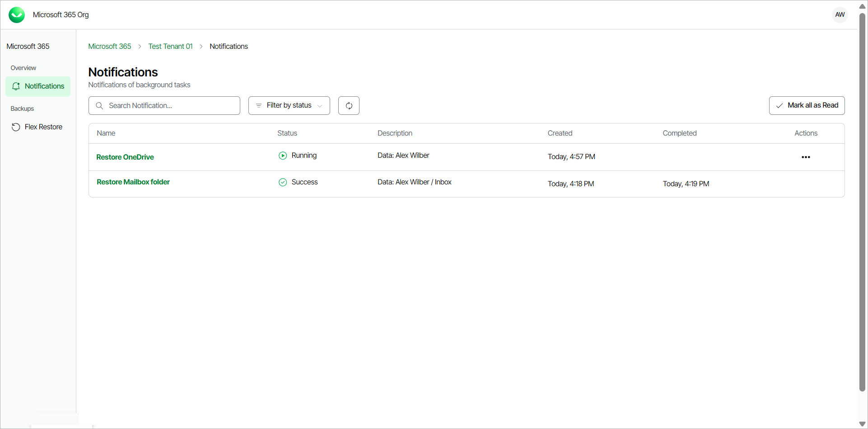Image resolution: width=868 pixels, height=429 pixels.
Task: Click the scrollbar up arrow
Action: point(862,6)
